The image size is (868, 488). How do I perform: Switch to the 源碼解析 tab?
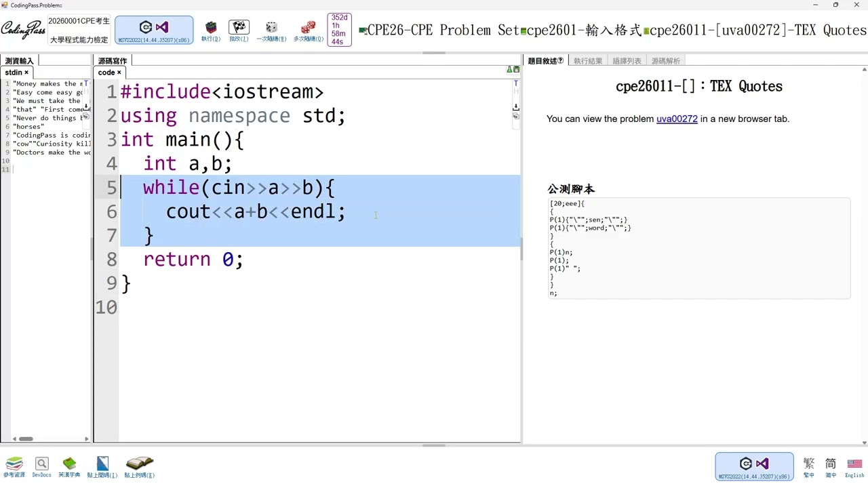(x=666, y=61)
